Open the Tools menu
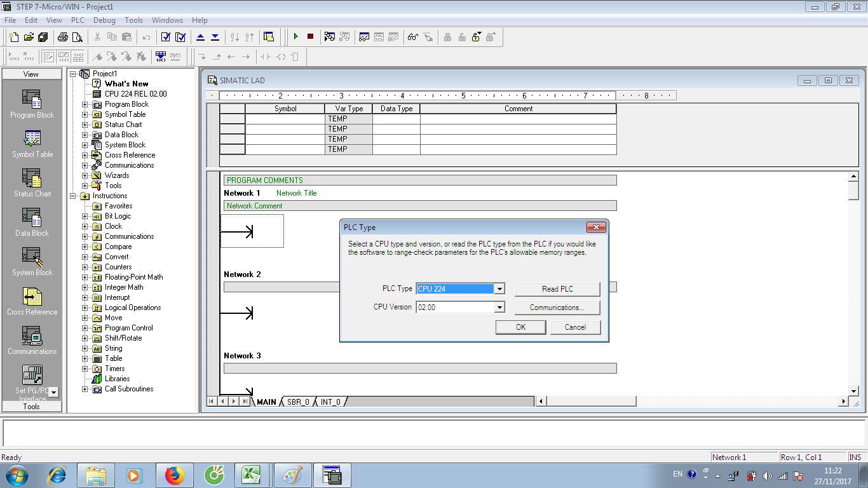This screenshot has width=868, height=488. coord(133,20)
